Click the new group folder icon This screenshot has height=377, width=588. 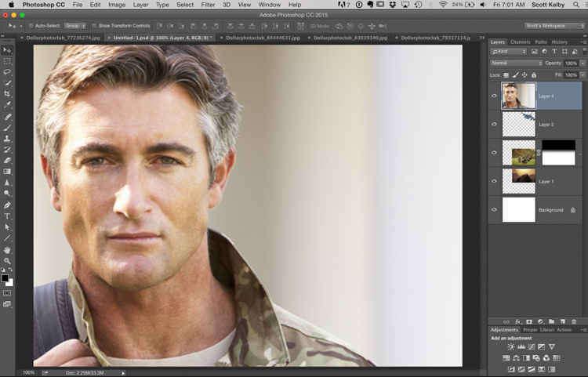[551, 321]
